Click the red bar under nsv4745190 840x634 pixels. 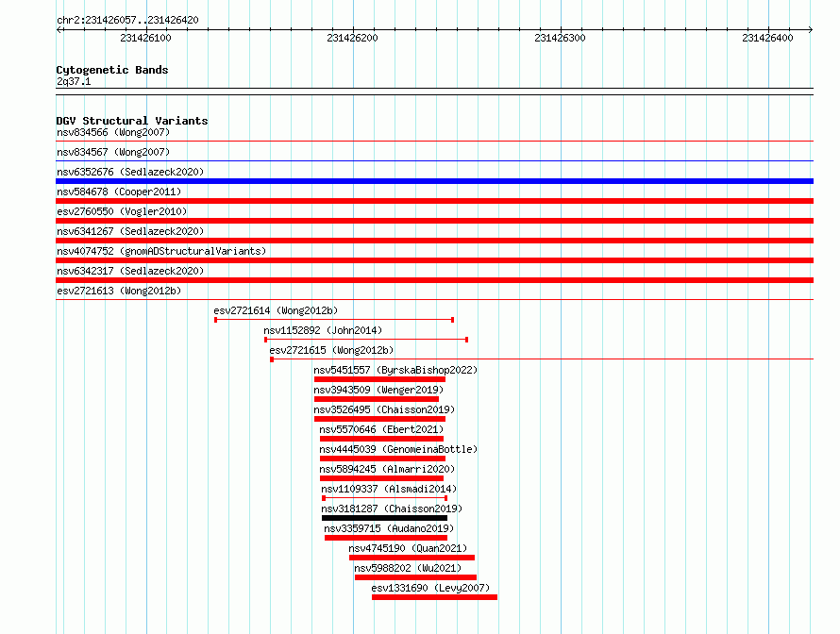(x=412, y=558)
